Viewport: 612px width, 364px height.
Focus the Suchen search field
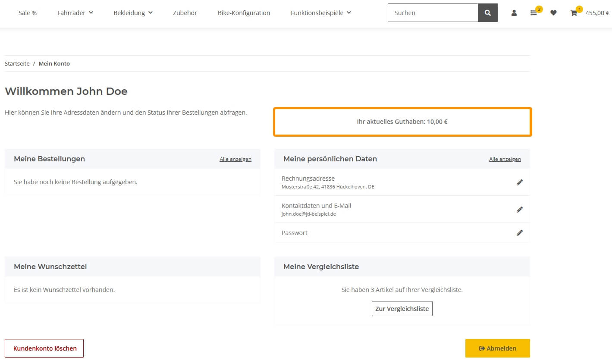coord(433,13)
